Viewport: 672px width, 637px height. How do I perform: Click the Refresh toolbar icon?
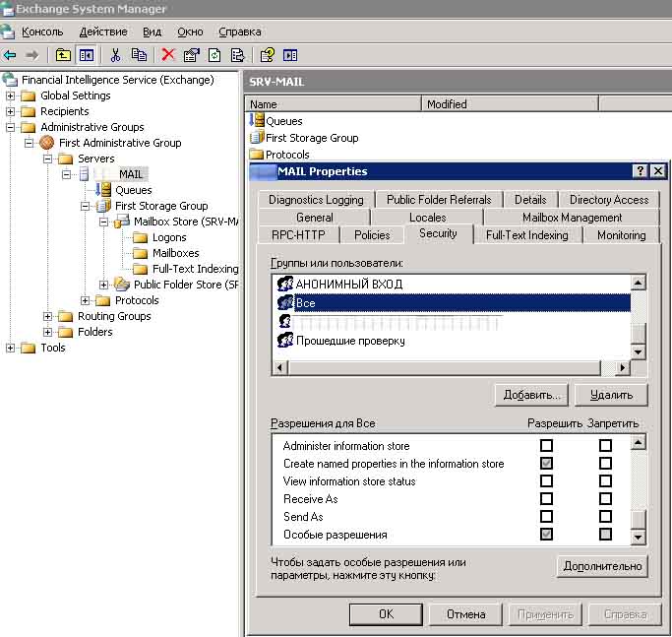(x=214, y=55)
